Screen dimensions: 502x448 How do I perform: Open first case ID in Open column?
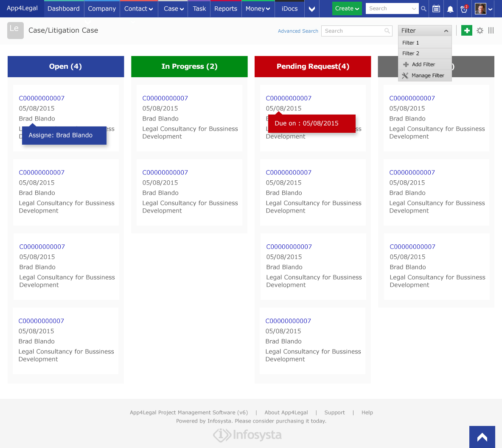[42, 98]
